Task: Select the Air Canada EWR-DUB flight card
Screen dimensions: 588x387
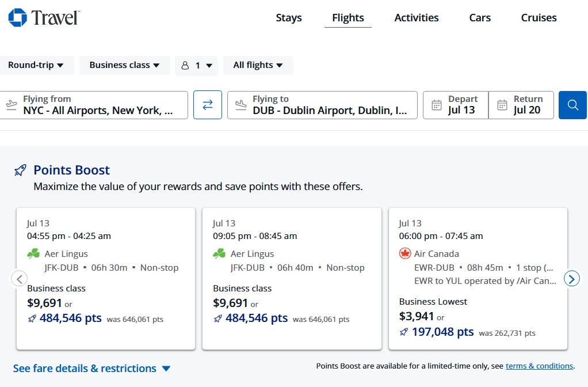Action: [x=478, y=279]
